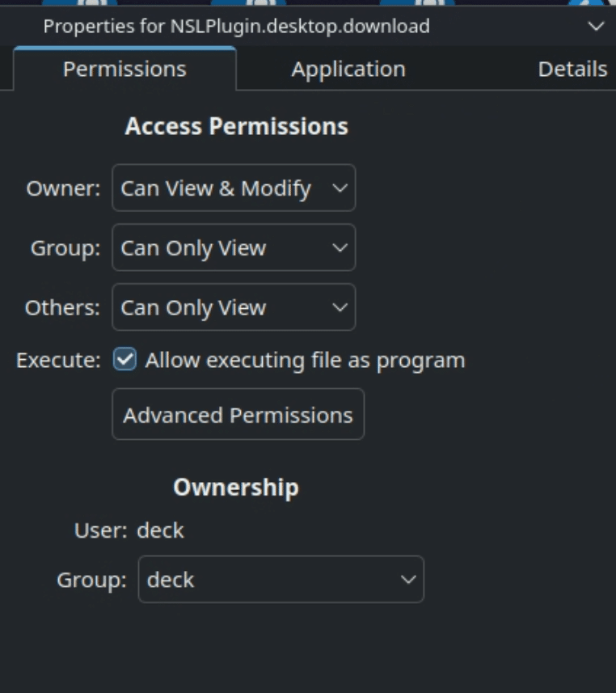The image size is (616, 693).
Task: Click the Access Permissions heading
Action: tap(236, 126)
